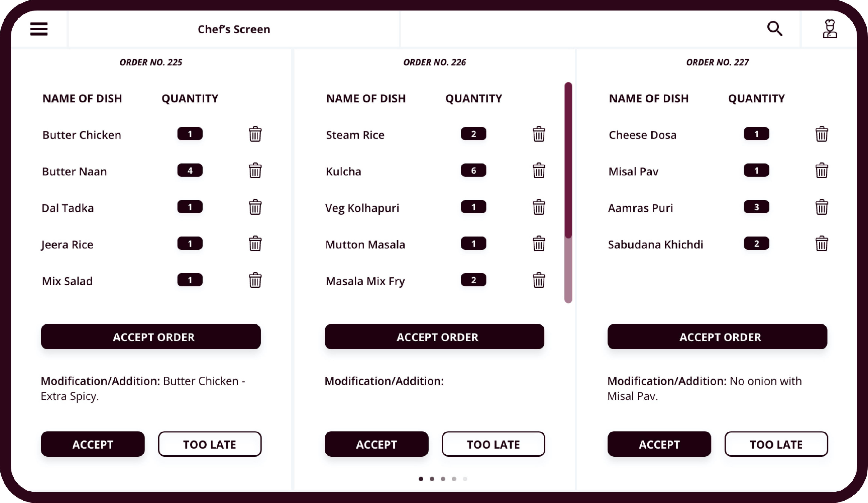Open the chef profile icon
The width and height of the screenshot is (868, 503).
pyautogui.click(x=830, y=29)
